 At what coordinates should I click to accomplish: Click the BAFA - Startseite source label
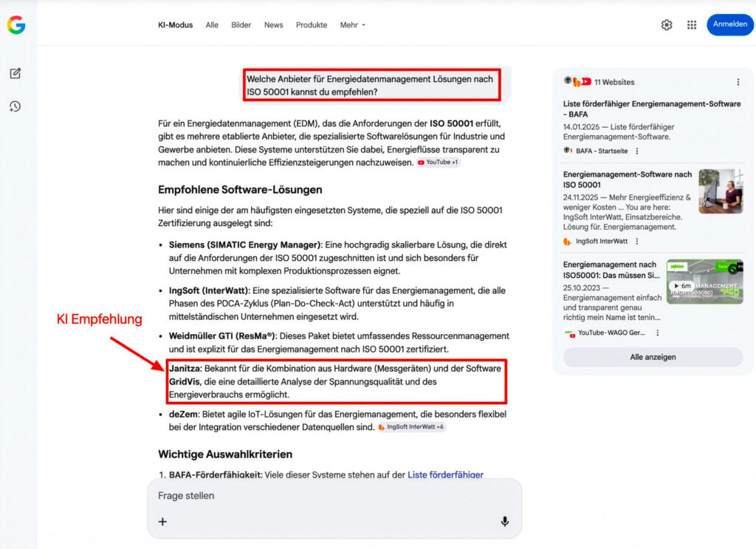tap(602, 151)
